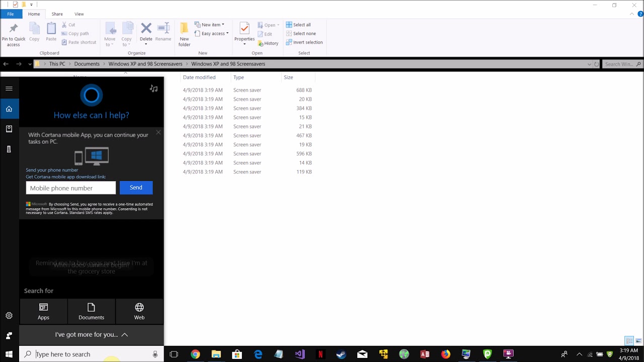This screenshot has width=644, height=362.
Task: Click Type here to search box
Action: point(92,354)
